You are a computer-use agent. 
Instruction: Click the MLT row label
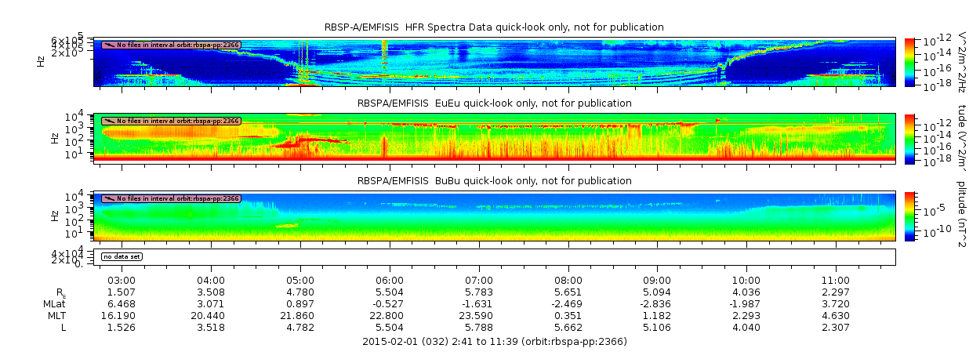(x=56, y=315)
